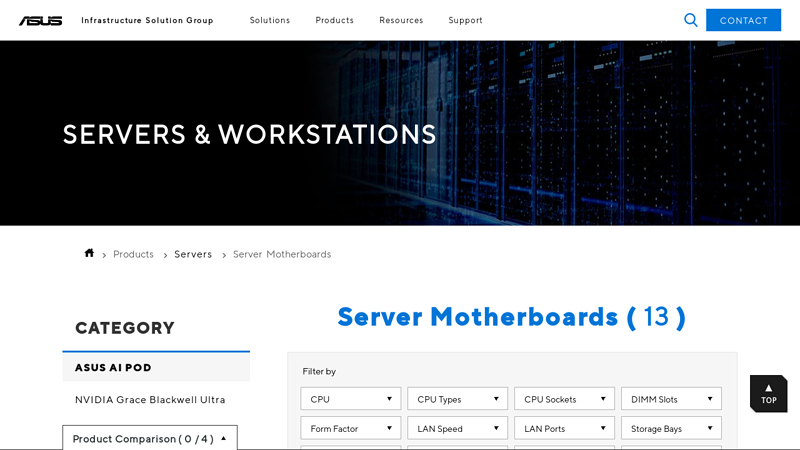The height and width of the screenshot is (450, 800).
Task: Open the LAN Ports filter dropdown
Action: [564, 429]
